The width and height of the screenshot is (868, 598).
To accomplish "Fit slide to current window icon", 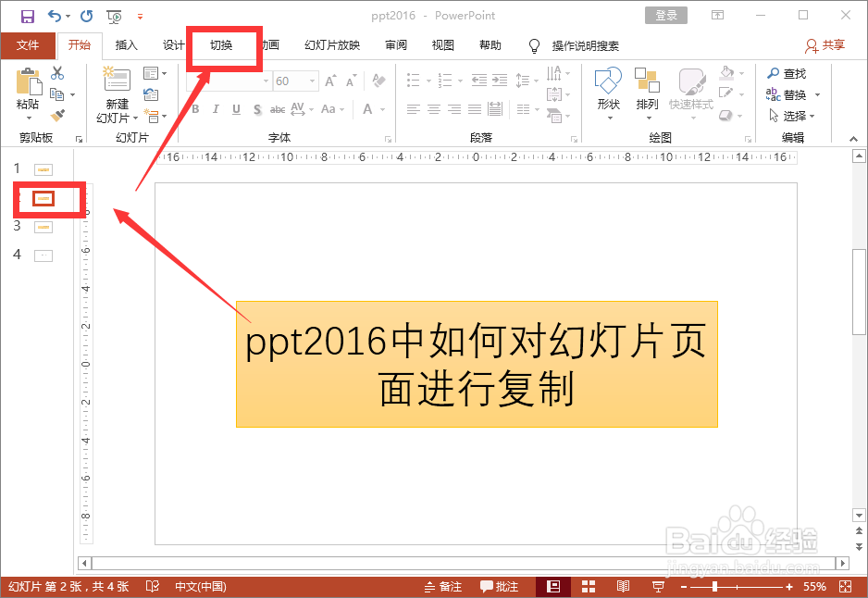I will pos(845,586).
